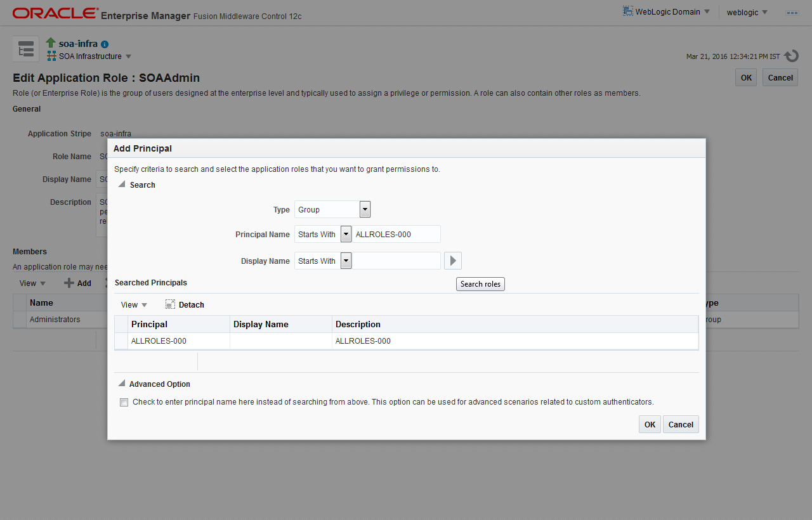The image size is (812, 520).
Task: Click OK in the Add Principal dialog
Action: point(650,424)
